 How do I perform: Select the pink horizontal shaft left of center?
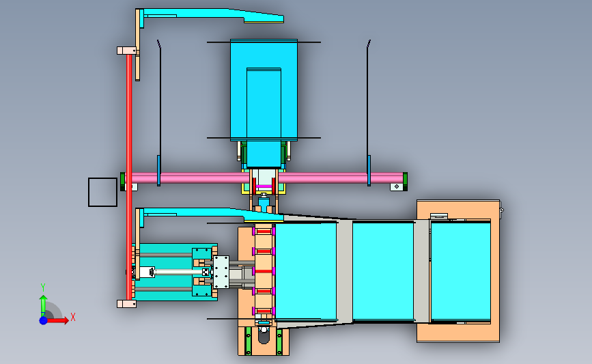[191, 178]
